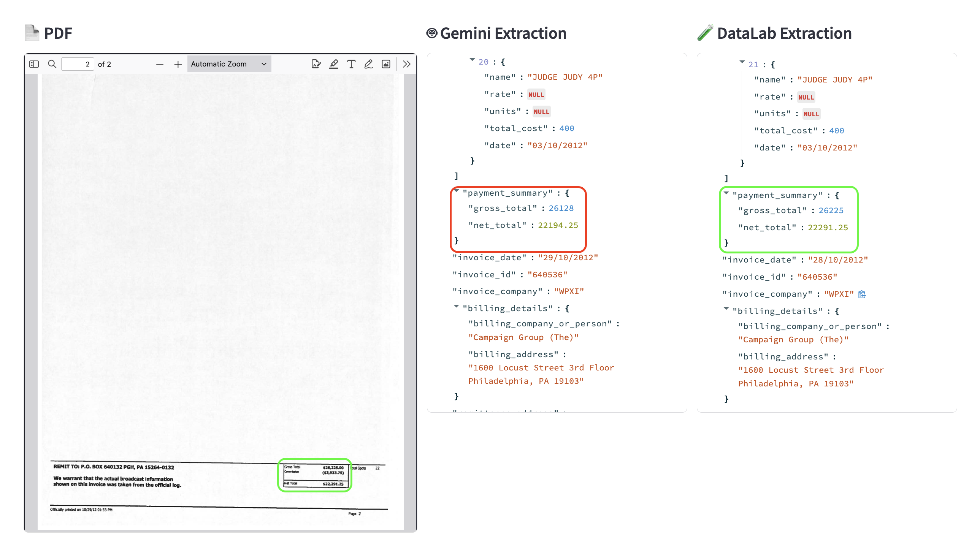Screen dimensions: 980x557
Task: Toggle the PDF sidebar panel
Action: [x=34, y=64]
